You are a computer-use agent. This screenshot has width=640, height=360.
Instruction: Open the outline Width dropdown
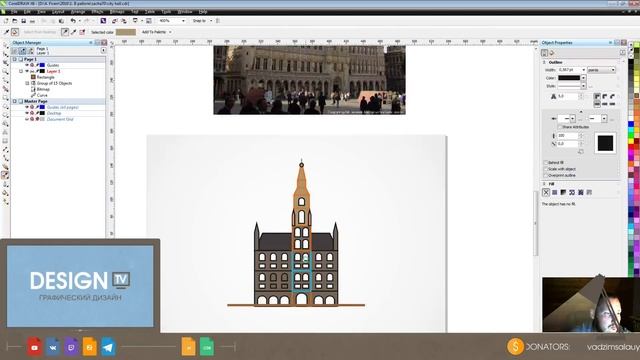584,70
